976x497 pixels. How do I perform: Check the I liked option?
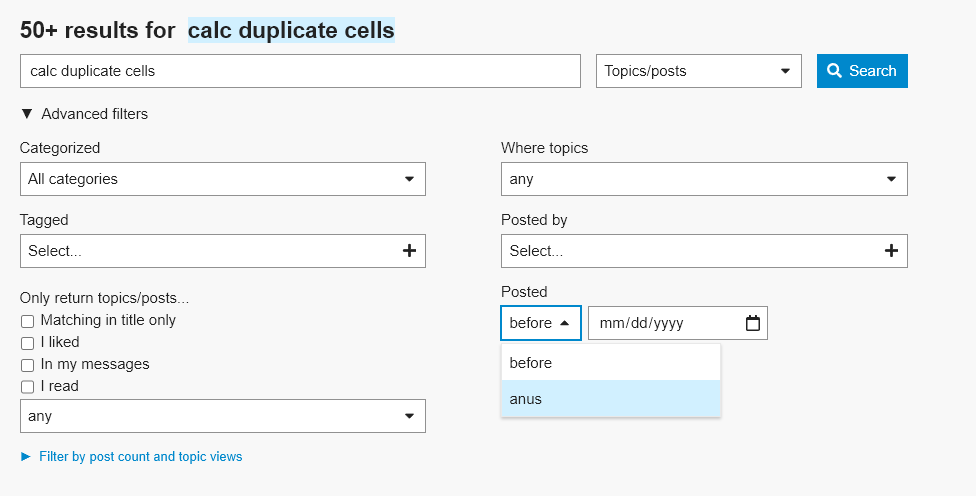coord(28,343)
